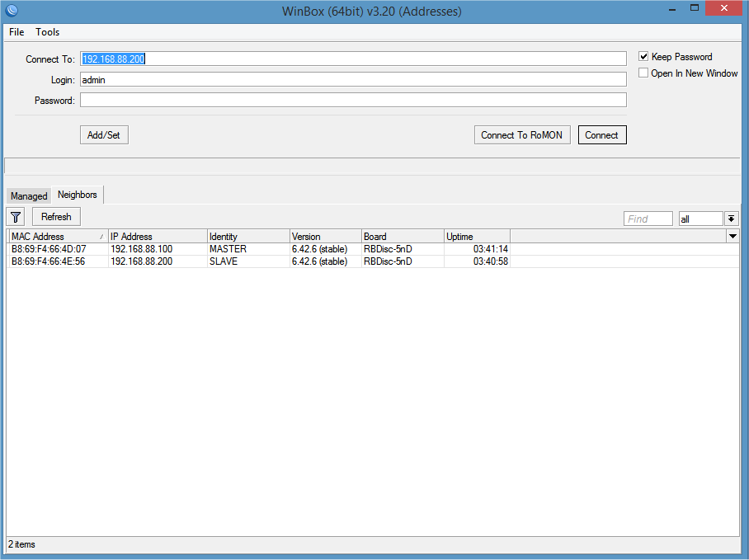This screenshot has height=560, width=749.
Task: Click MASTER row version 6.42.6 (stable)
Action: [x=319, y=249]
